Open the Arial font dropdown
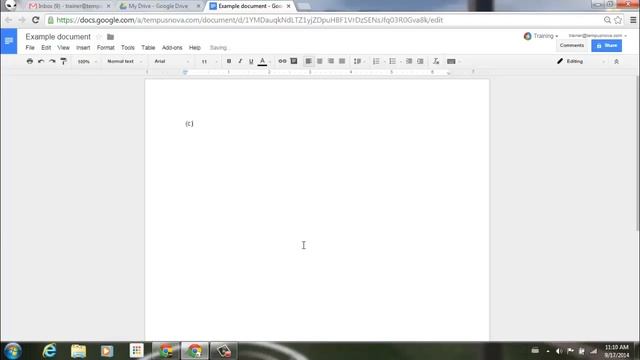 pyautogui.click(x=171, y=61)
